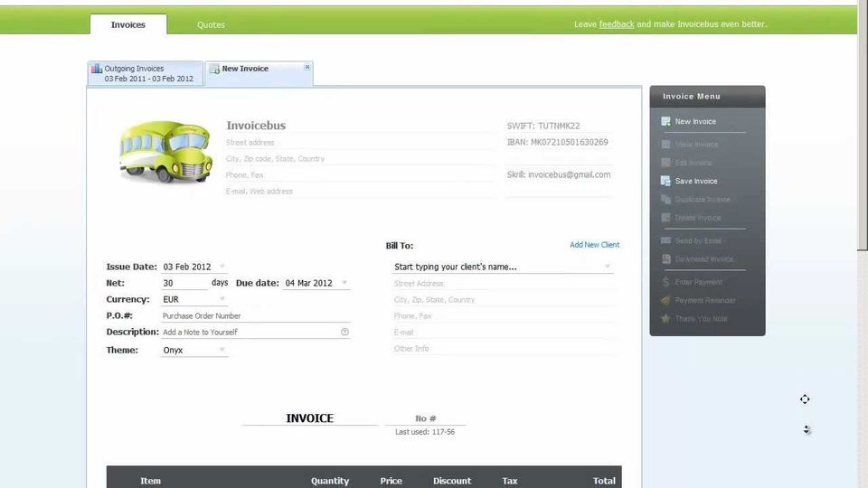Switch to the Invoices main tab

point(127,24)
